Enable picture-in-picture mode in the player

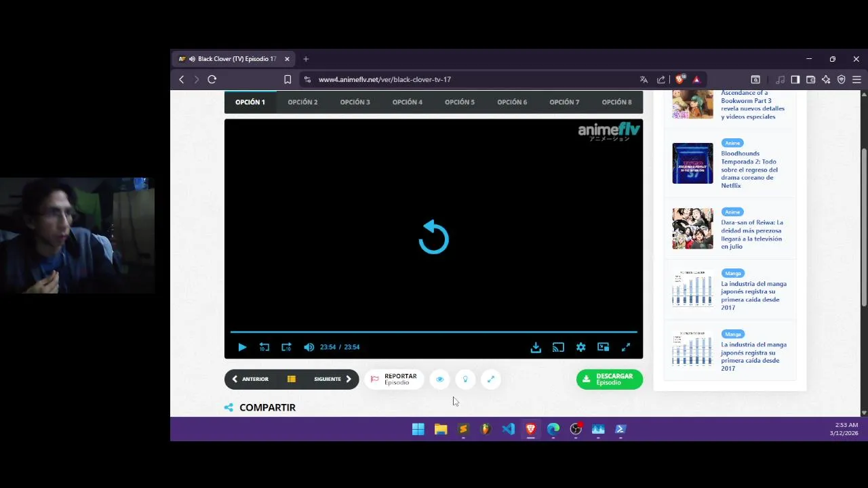point(603,347)
